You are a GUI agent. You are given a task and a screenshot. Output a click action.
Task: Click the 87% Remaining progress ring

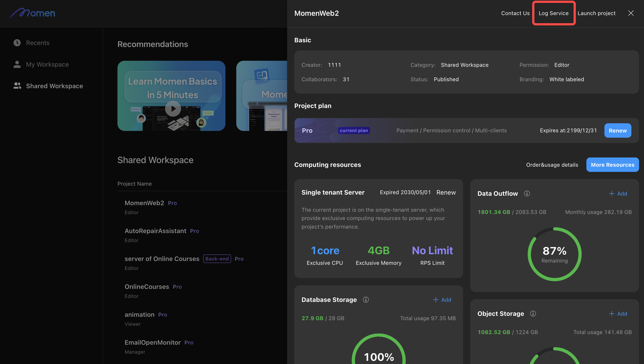coord(554,254)
